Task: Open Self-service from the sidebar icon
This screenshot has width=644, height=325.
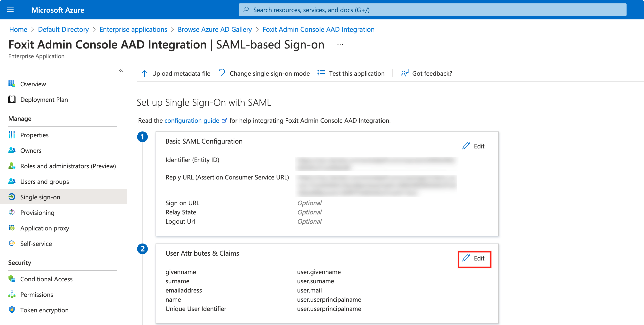Action: pyautogui.click(x=12, y=244)
